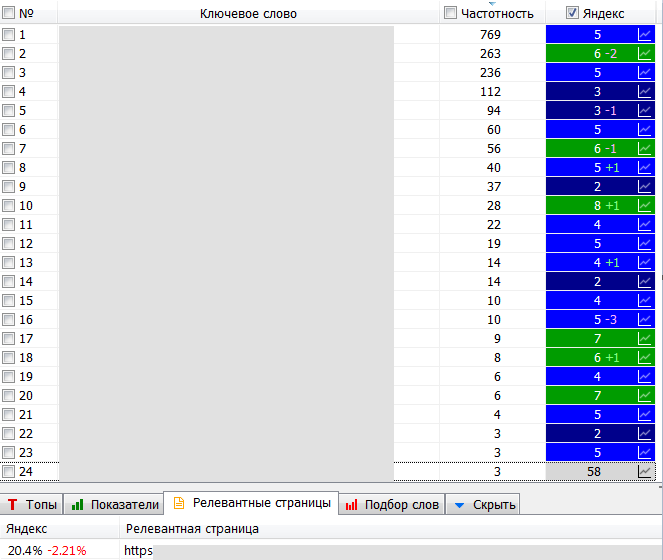The height and width of the screenshot is (560, 663).
Task: Select the frequency value 263
Action: pyautogui.click(x=490, y=54)
